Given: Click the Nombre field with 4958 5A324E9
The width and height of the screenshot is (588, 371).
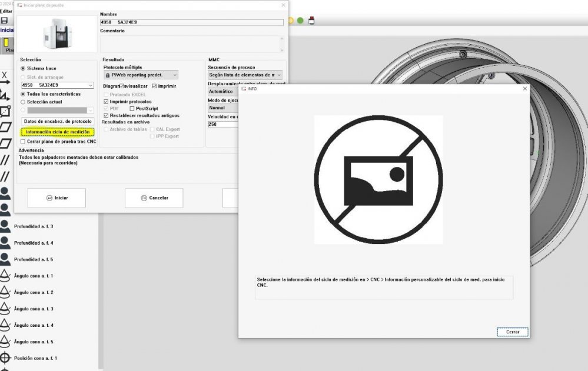Looking at the screenshot, I should pyautogui.click(x=192, y=22).
